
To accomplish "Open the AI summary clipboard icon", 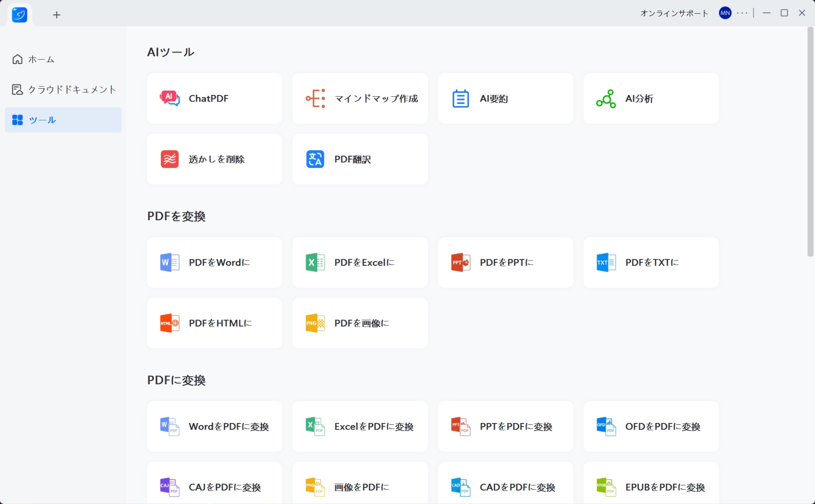I will [461, 98].
